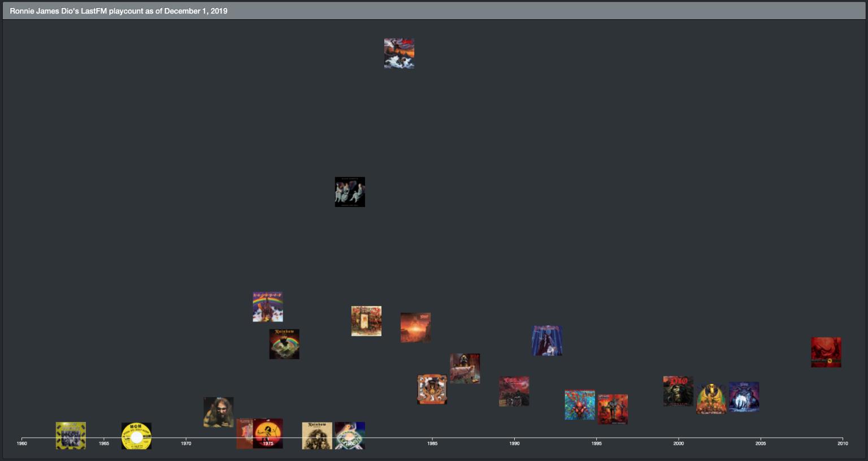Click the Rainbow Rising cover with fist gripping rainbow
The height and width of the screenshot is (461, 868).
[284, 344]
